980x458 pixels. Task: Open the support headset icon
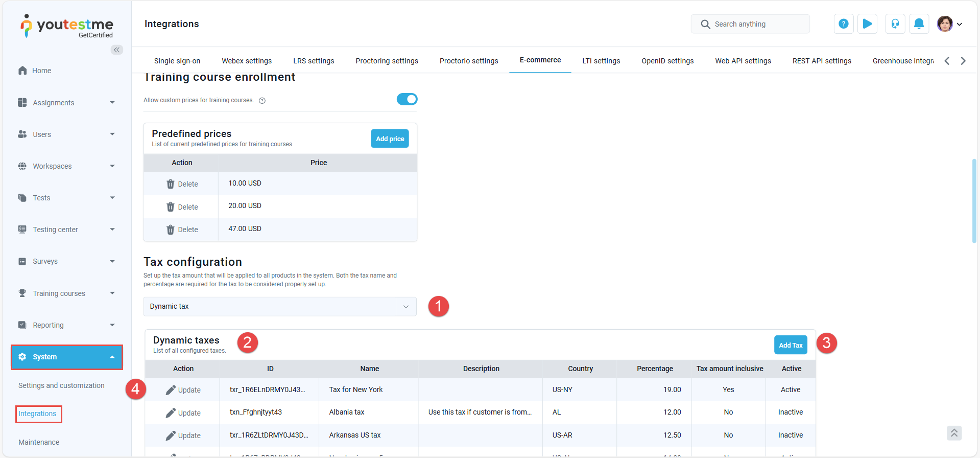point(895,24)
